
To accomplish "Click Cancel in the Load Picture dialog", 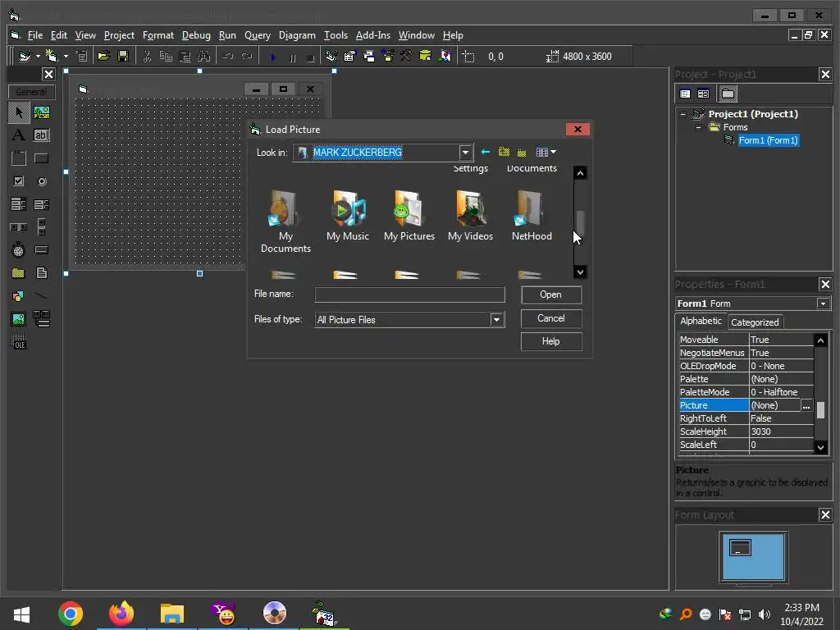I will (x=550, y=318).
